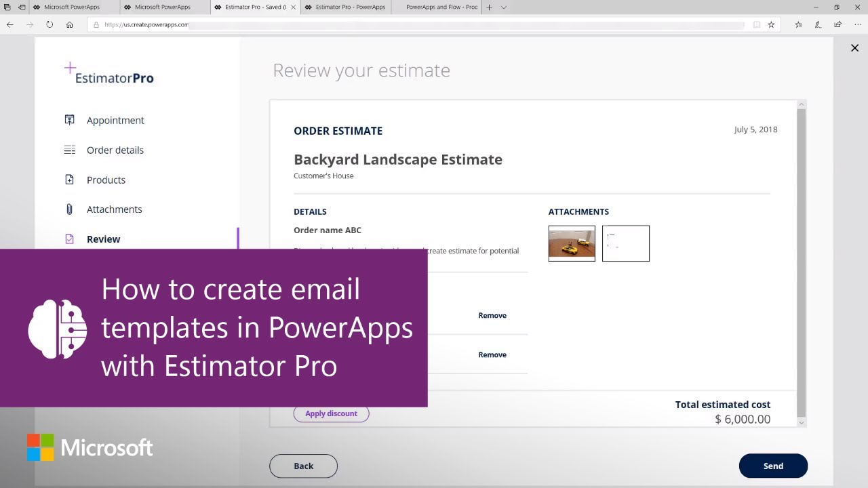Open the second document attachment thumbnail
The image size is (868, 488).
[626, 243]
